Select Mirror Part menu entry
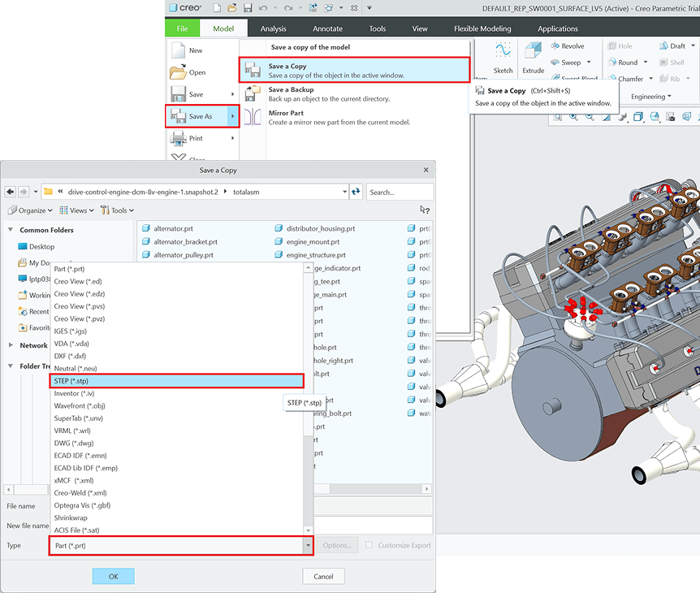The width and height of the screenshot is (700, 593). (354, 117)
